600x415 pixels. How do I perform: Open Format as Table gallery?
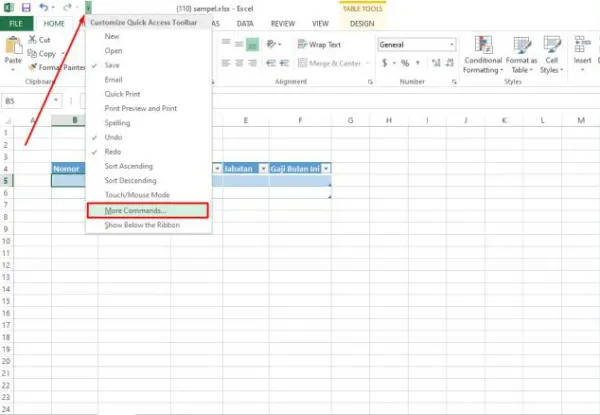(522, 55)
